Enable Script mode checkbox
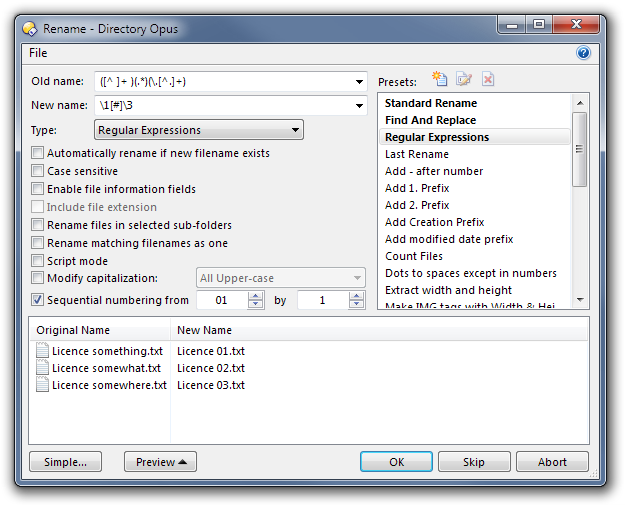 [x=37, y=261]
